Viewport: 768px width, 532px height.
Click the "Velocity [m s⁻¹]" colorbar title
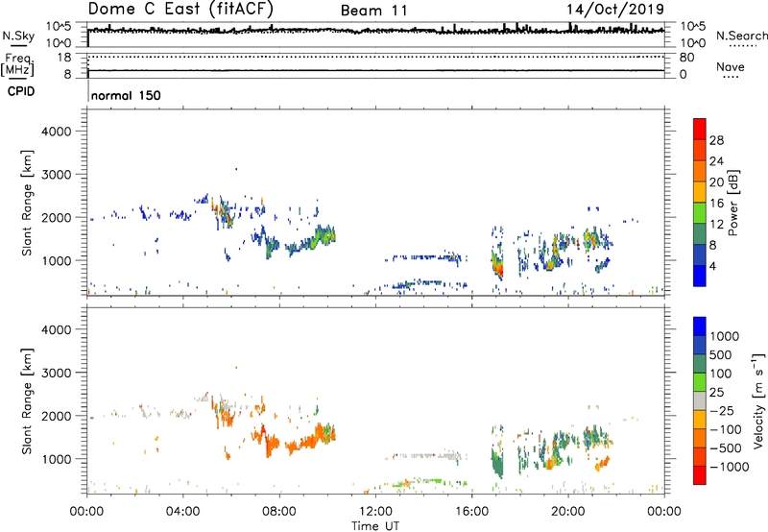[757, 400]
